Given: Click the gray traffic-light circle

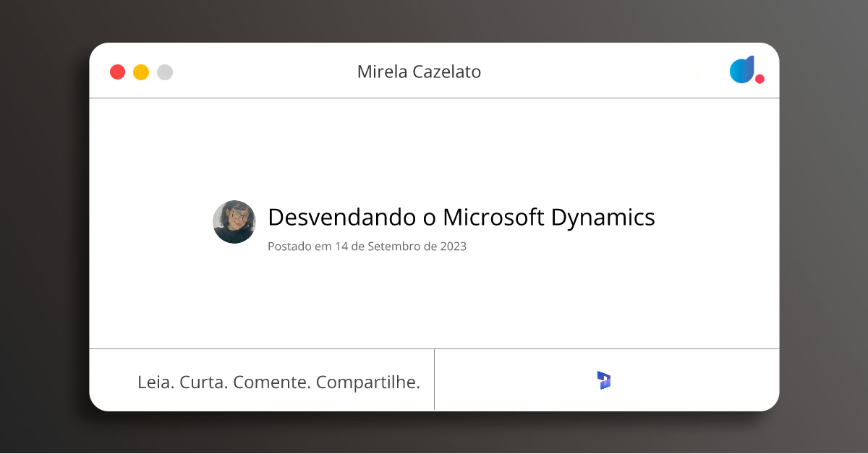Looking at the screenshot, I should tap(164, 72).
